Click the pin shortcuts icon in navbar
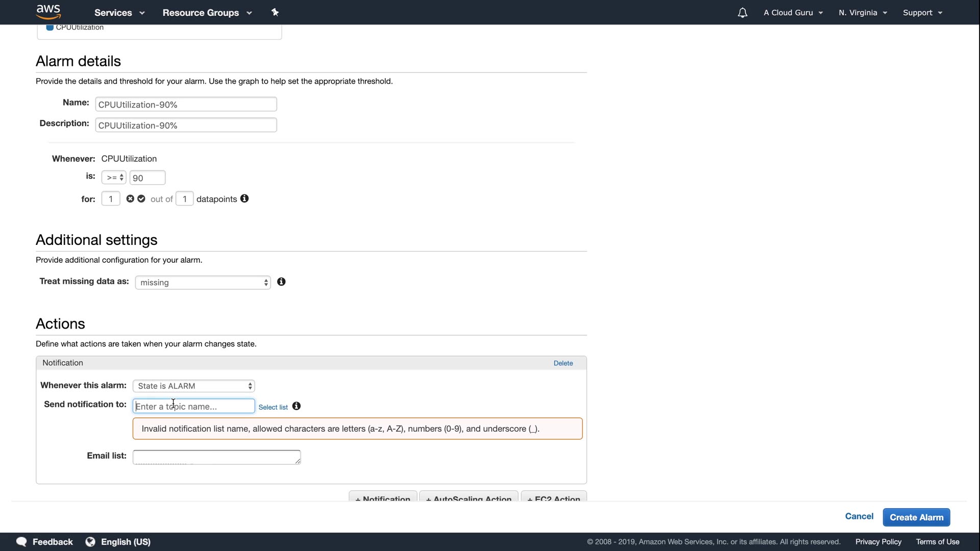Image resolution: width=980 pixels, height=551 pixels. [x=275, y=12]
